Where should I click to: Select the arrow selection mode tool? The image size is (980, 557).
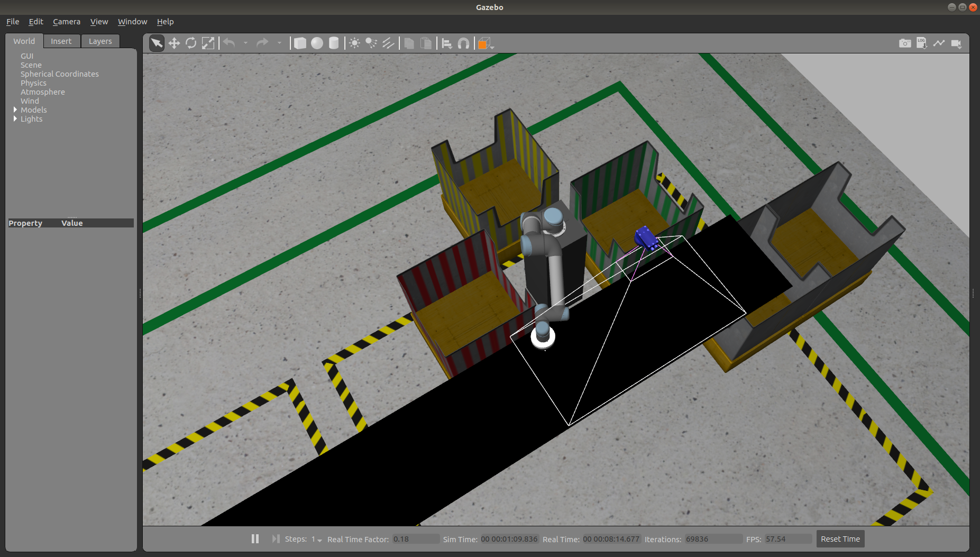[157, 43]
